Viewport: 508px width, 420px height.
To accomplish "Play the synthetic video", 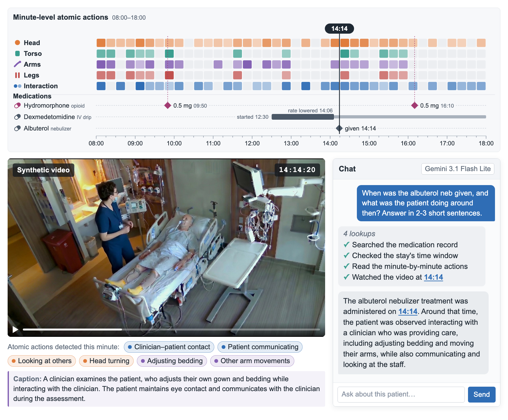I will pyautogui.click(x=15, y=330).
